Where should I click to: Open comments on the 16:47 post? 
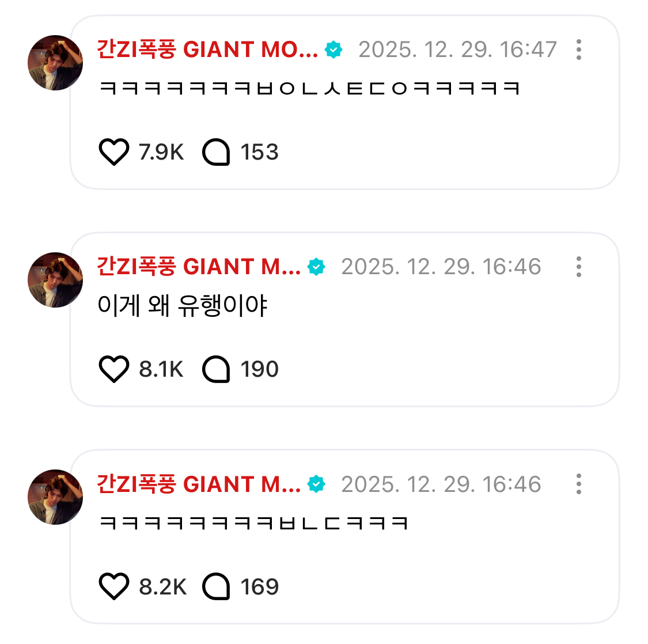216,153
